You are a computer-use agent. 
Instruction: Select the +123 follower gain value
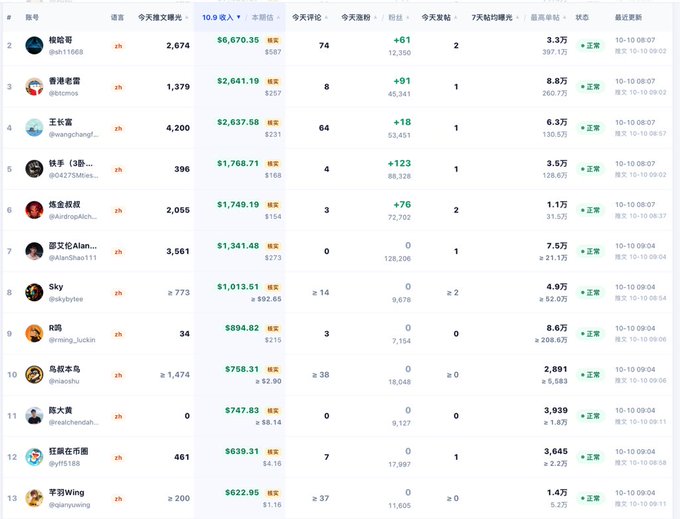pos(399,163)
